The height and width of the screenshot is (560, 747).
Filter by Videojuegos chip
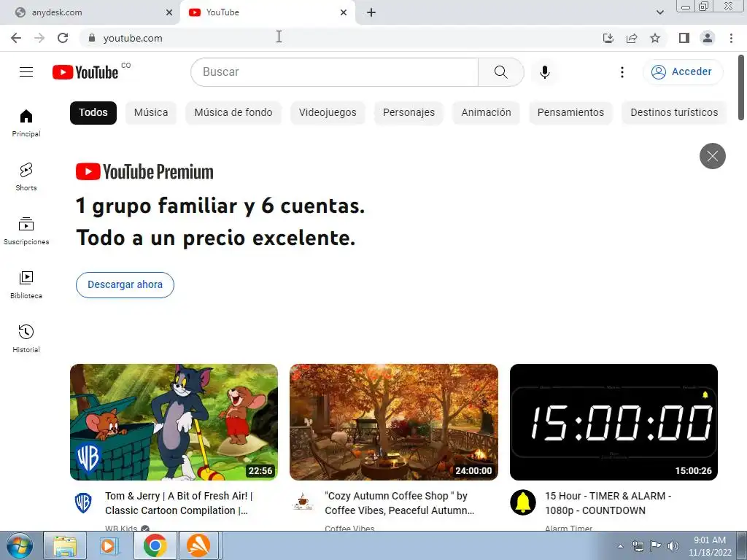pos(328,113)
